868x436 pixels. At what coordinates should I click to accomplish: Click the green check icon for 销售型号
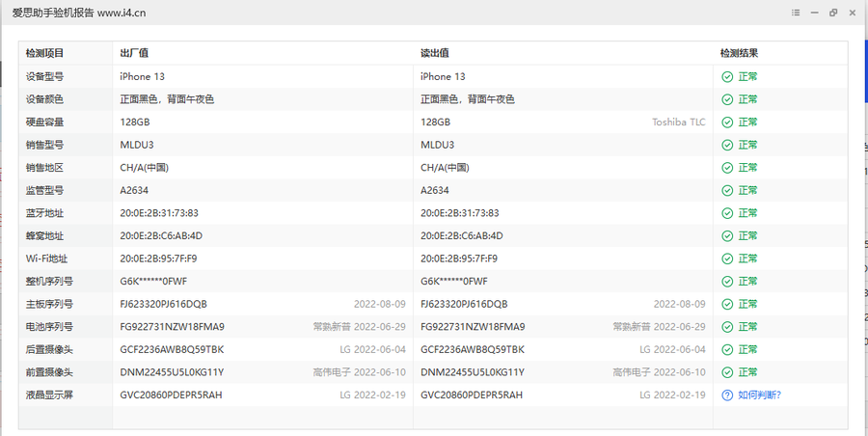[x=727, y=145]
